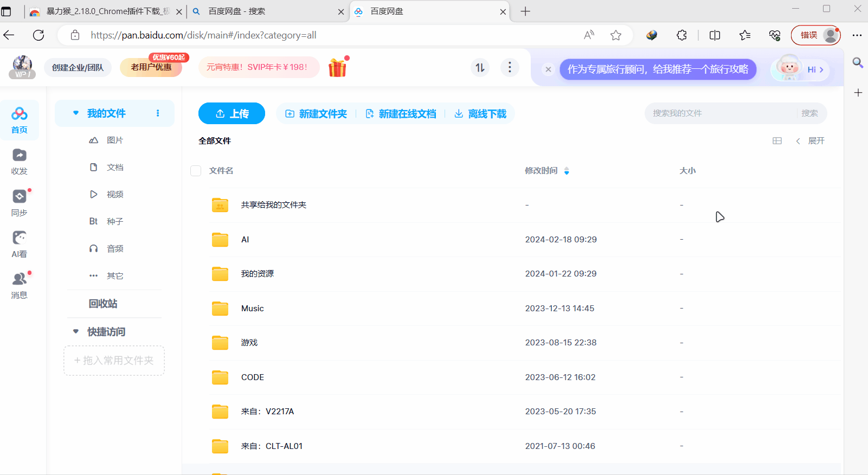This screenshot has height=475, width=868.
Task: Open the 收发 transfer sidebar icon
Action: 20,162
